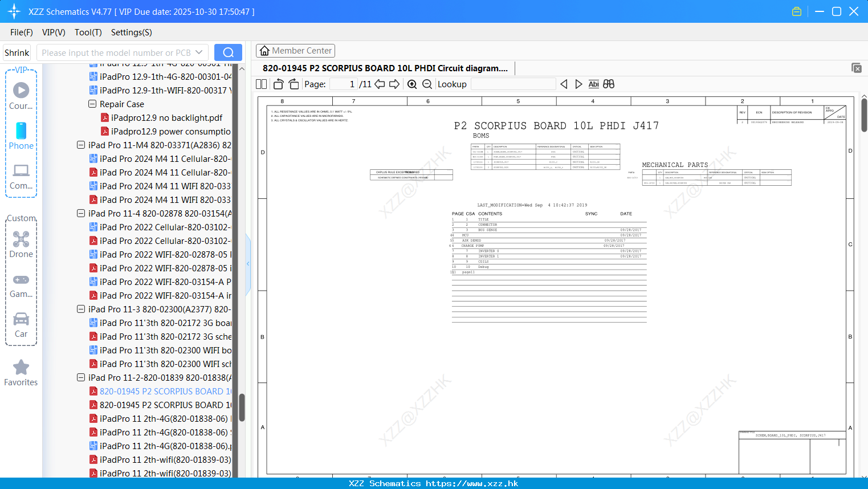Click the blue search button
868x489 pixels.
tap(228, 52)
